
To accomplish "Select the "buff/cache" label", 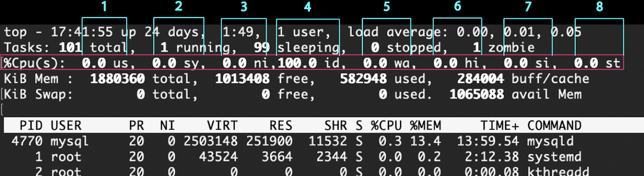I will click(550, 79).
